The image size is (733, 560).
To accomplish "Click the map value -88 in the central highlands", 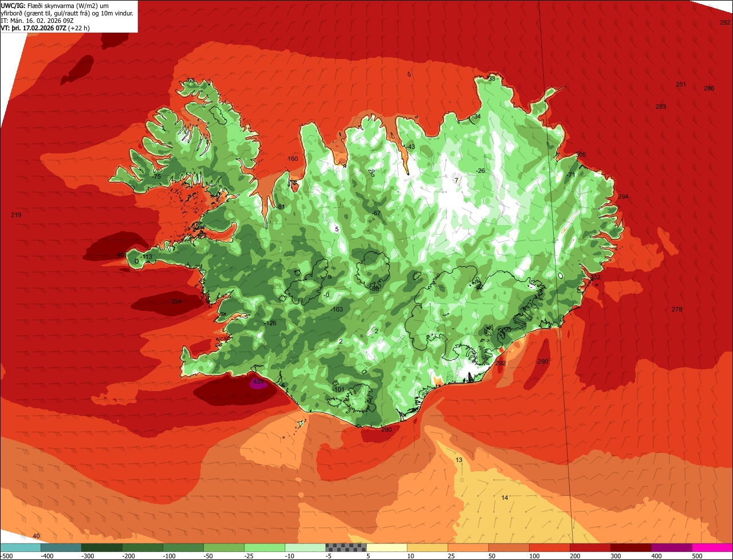I will (375, 289).
